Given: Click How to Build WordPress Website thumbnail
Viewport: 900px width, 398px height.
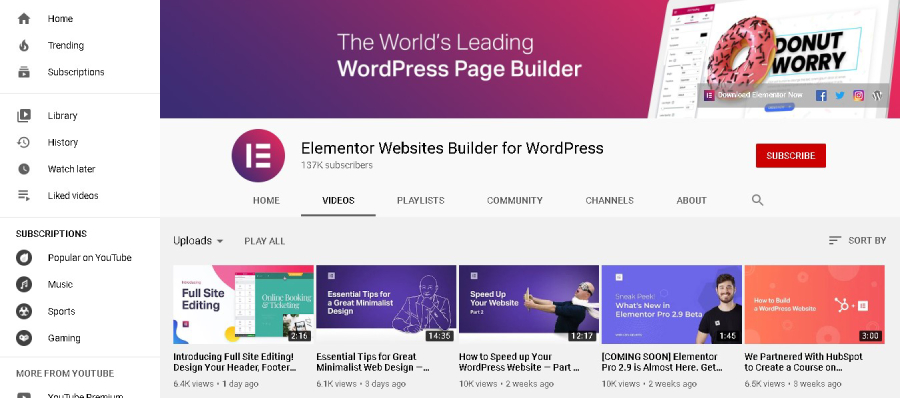Looking at the screenshot, I should pyautogui.click(x=814, y=304).
